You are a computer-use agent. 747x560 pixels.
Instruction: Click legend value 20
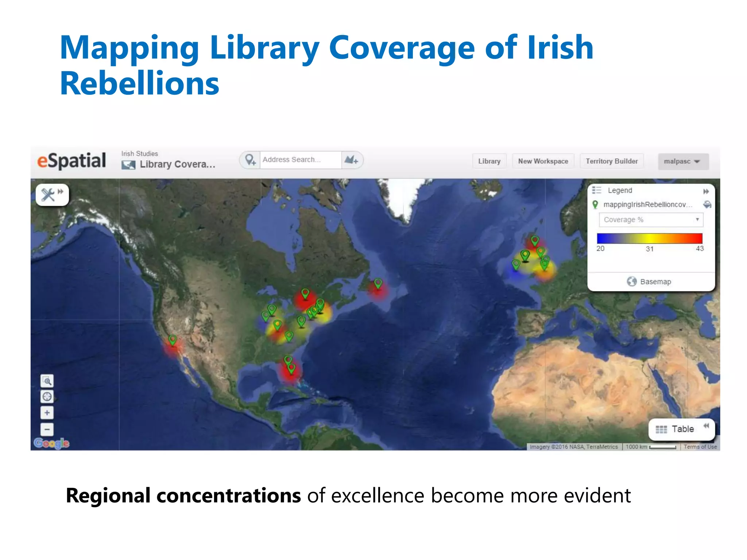pyautogui.click(x=600, y=249)
